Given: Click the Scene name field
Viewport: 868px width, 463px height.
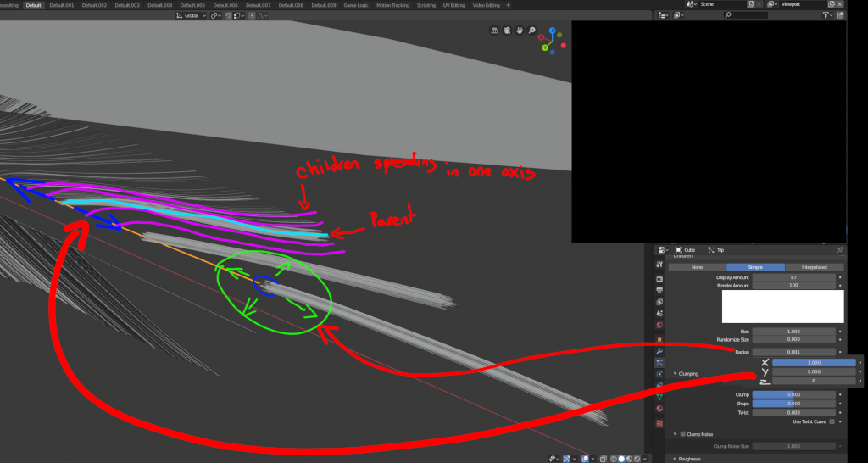Looking at the screenshot, I should tap(722, 4).
